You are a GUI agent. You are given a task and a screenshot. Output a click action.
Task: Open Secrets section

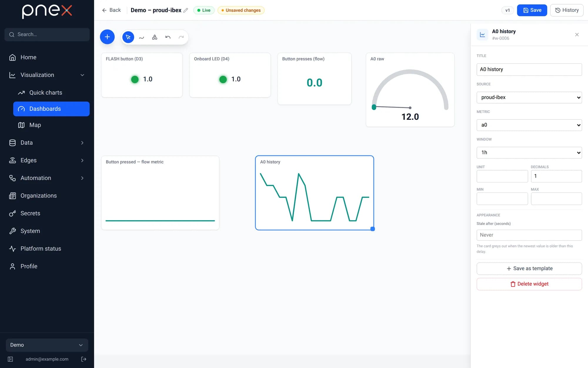(47, 213)
